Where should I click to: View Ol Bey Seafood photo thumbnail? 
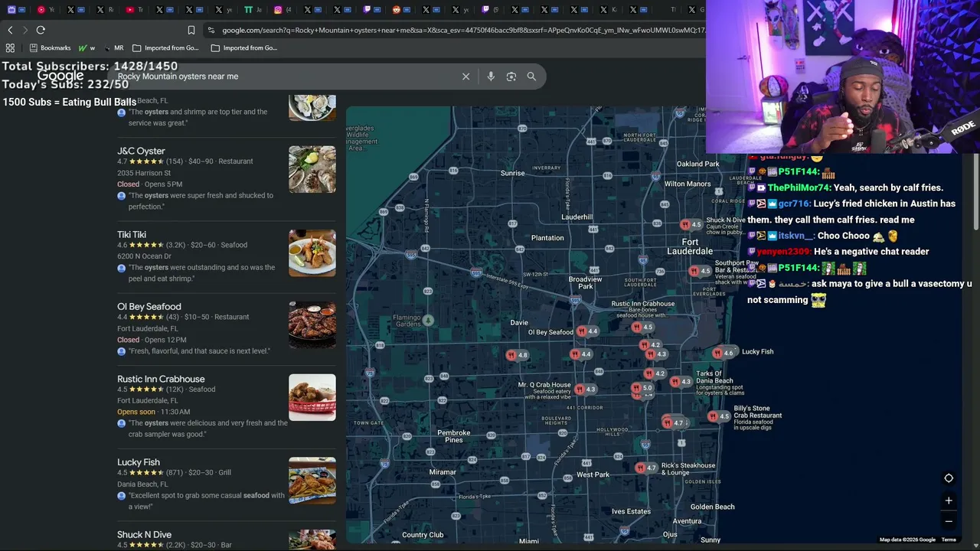point(312,324)
